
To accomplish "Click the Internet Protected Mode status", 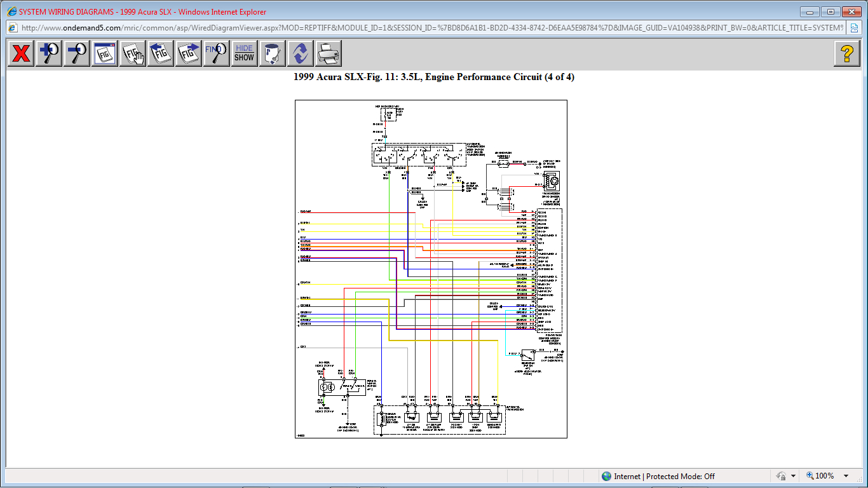I will click(x=658, y=476).
